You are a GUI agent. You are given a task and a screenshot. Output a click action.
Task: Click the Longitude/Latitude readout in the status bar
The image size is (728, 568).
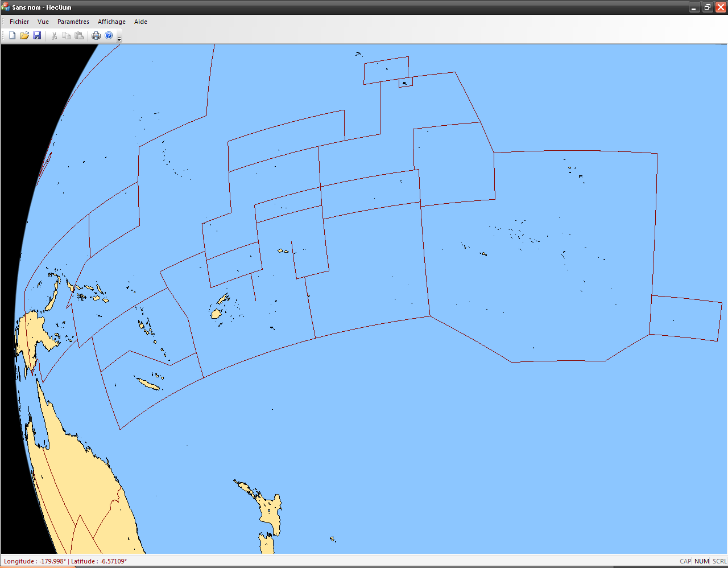65,561
